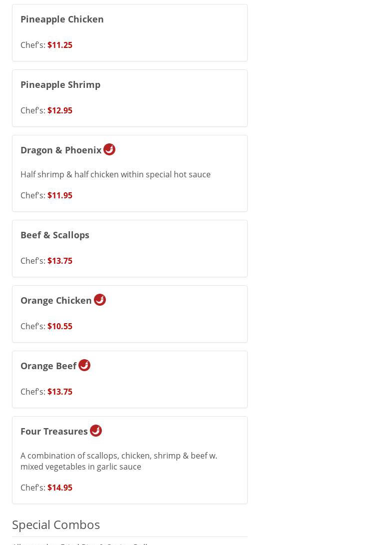
Task: Click the $11.25 Pineapple Chicken price
Action: click(60, 45)
